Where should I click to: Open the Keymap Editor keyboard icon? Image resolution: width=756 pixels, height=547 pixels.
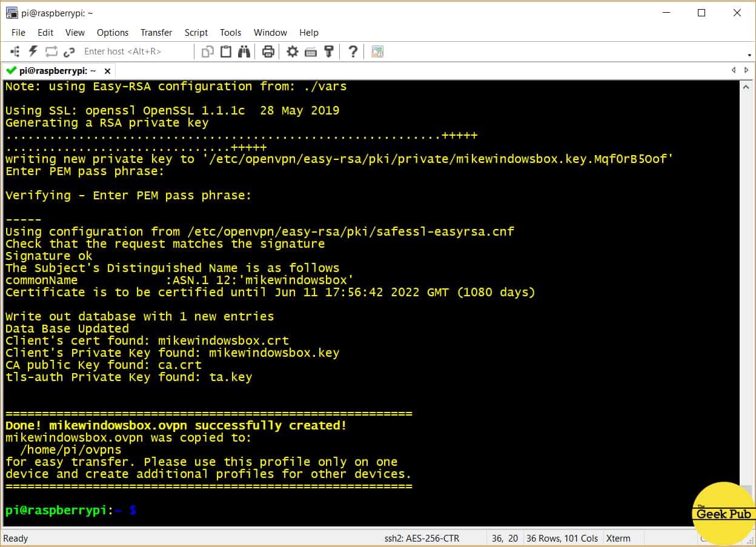point(311,51)
